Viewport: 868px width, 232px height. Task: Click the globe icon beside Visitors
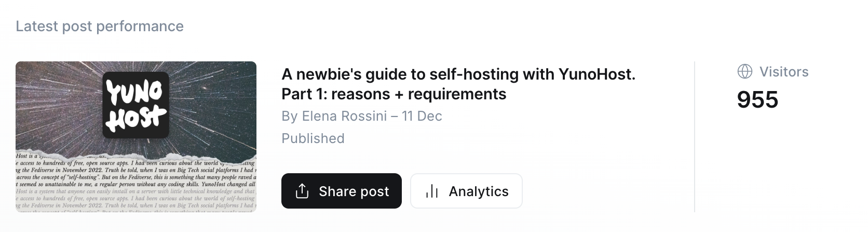click(745, 72)
